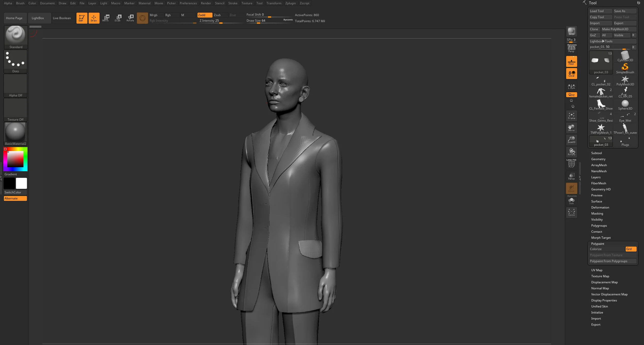
Task: Open the Preferences menu
Action: pos(188,3)
